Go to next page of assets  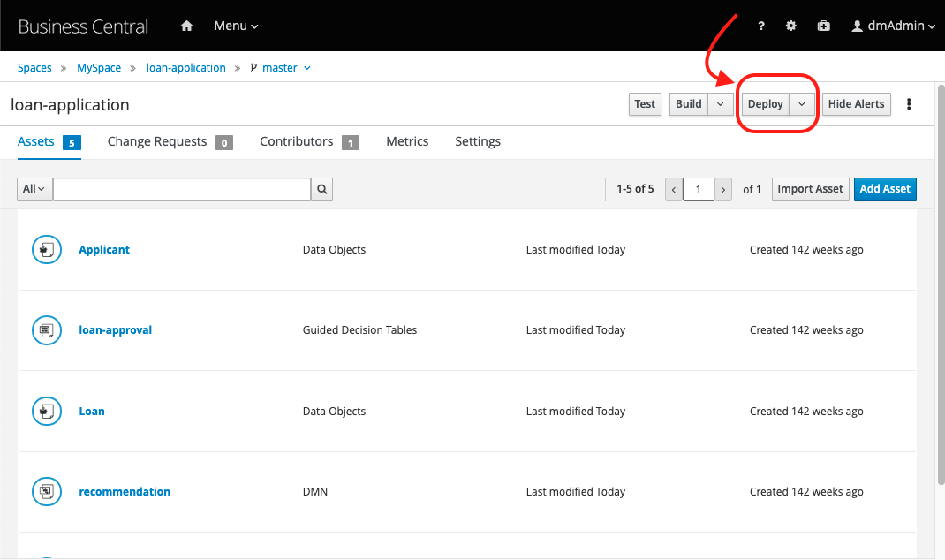point(723,189)
